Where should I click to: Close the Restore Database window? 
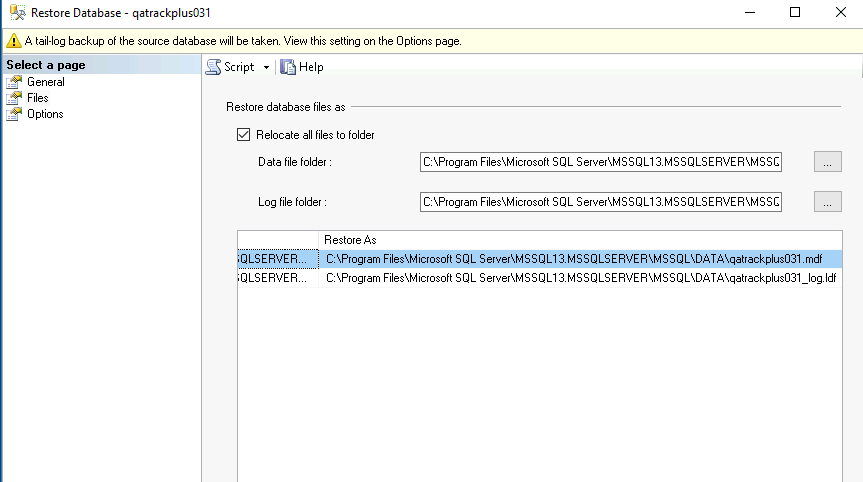pyautogui.click(x=840, y=12)
